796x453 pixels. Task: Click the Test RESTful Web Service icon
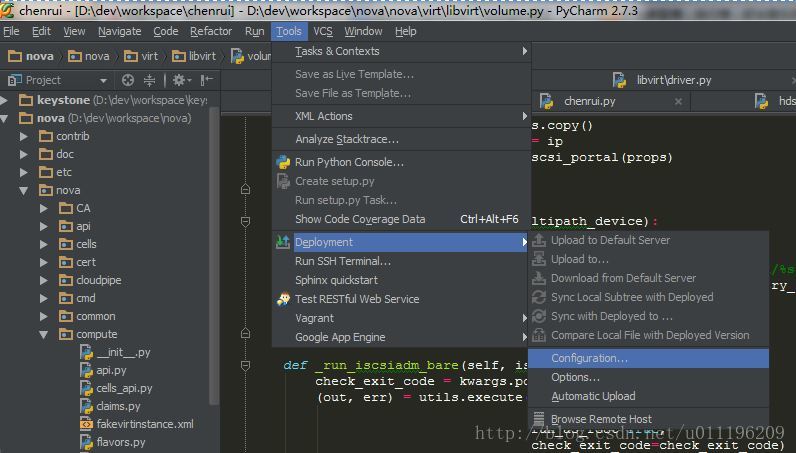point(283,299)
